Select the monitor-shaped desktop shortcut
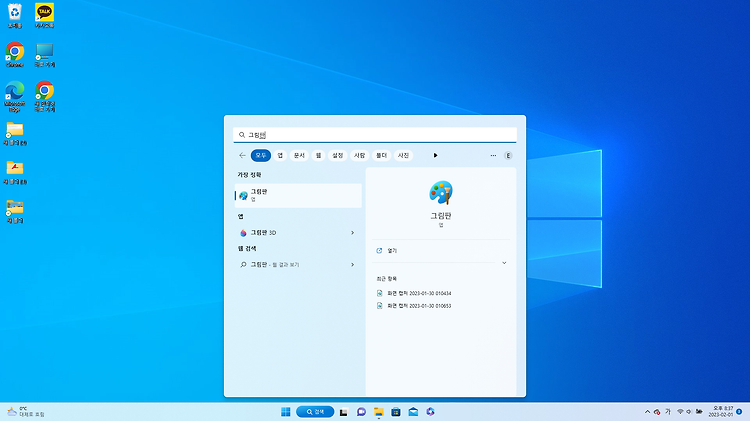 (44, 54)
